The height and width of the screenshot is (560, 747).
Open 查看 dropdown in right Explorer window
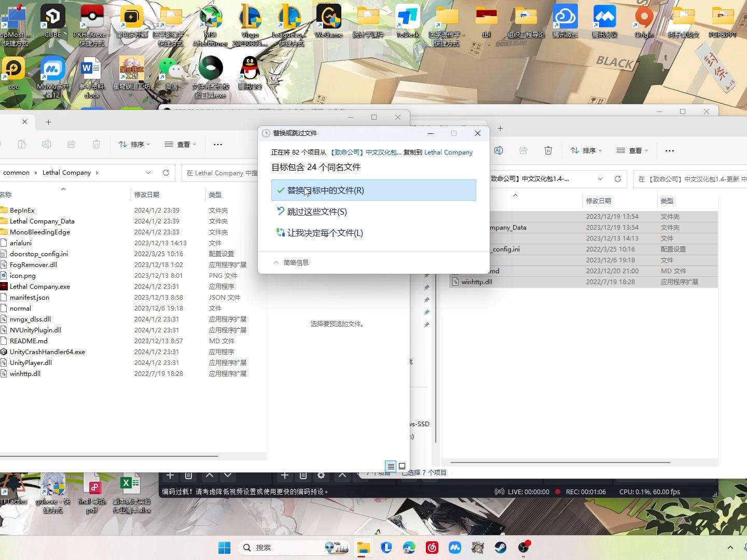coord(632,150)
